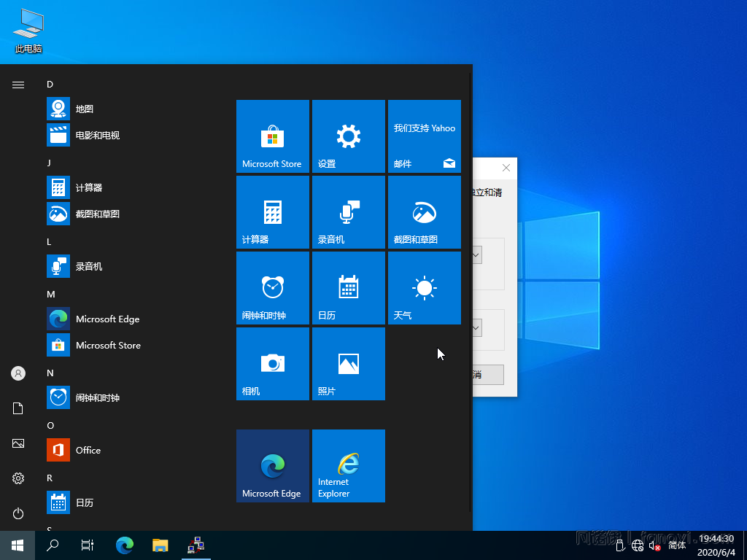Open Pictures from the Start sidebar
Viewport: 747px width, 560px height.
(18, 443)
